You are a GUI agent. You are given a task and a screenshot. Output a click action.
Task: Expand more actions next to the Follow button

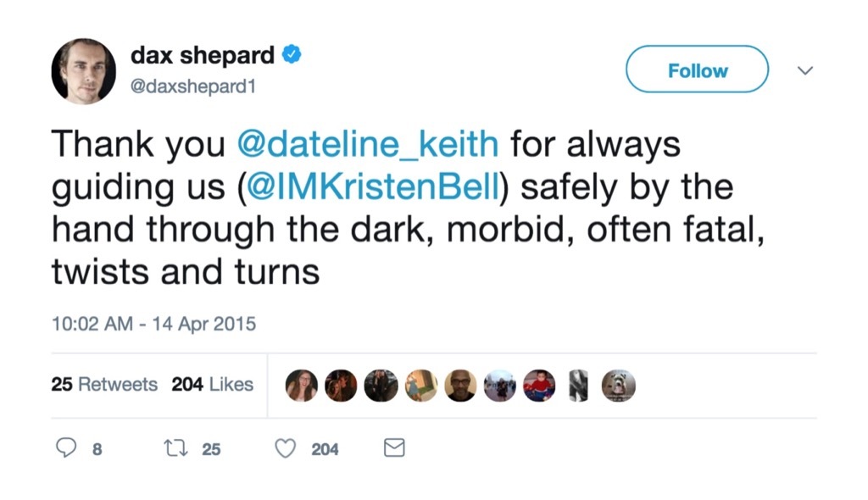[804, 70]
